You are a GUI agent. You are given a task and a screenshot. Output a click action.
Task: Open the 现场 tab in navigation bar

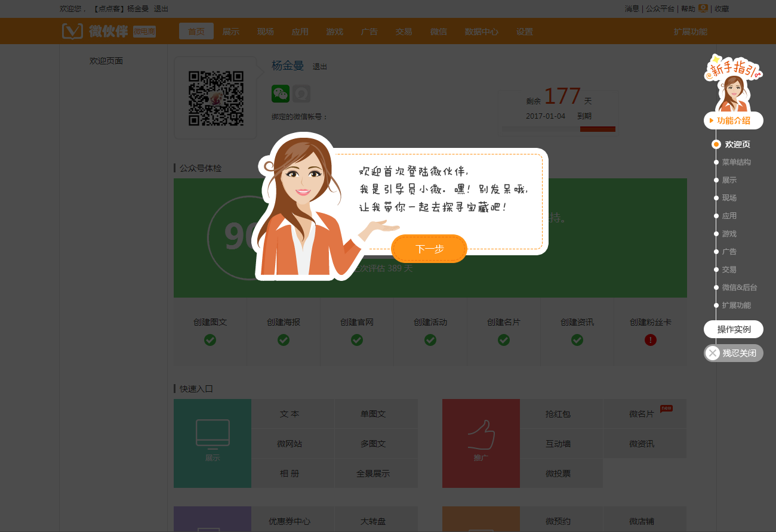pos(266,32)
